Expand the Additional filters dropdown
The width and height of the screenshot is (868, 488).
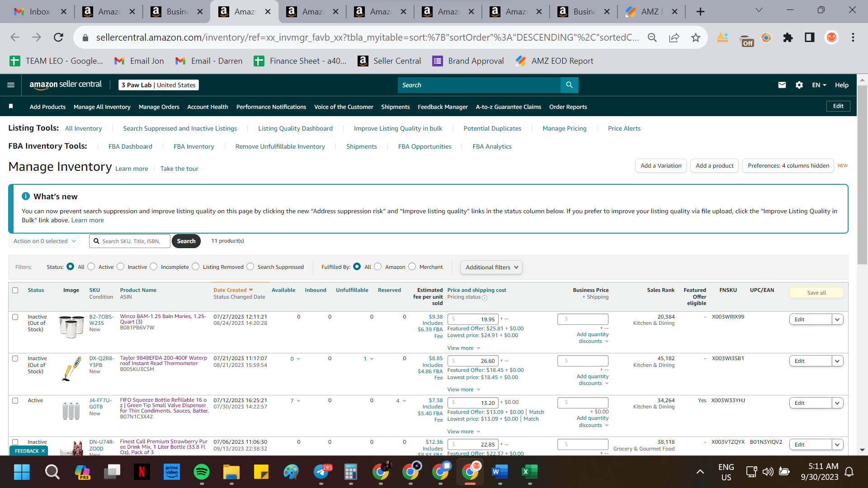(491, 267)
